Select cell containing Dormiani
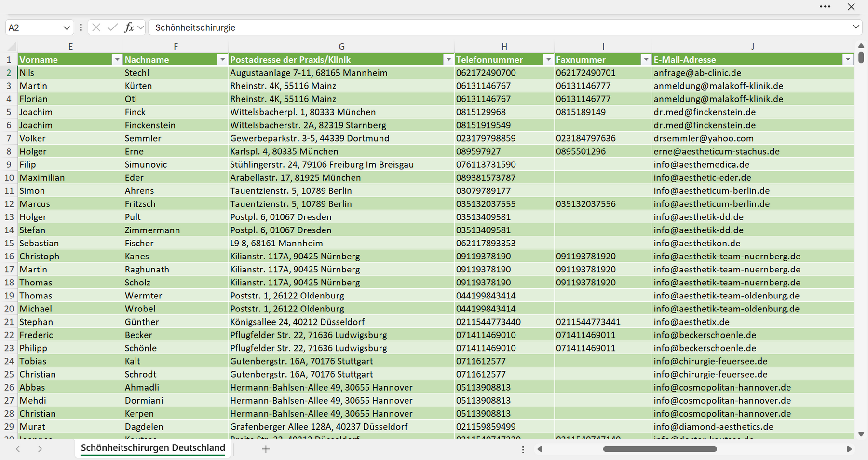Viewport: 868px width, 460px height. point(176,400)
